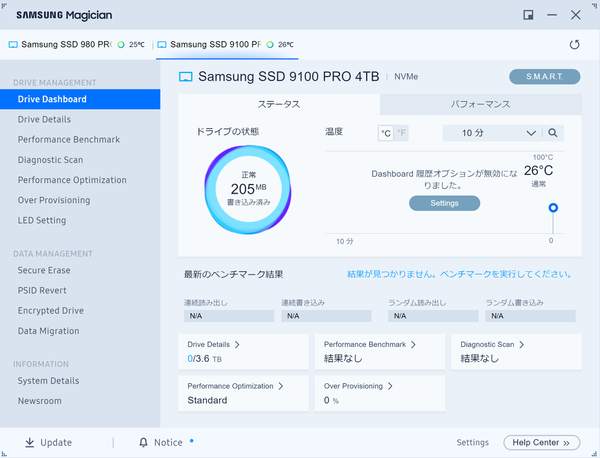Viewport: 600px width, 458px height.
Task: Open Performance Benchmark card chevron
Action: (x=413, y=344)
